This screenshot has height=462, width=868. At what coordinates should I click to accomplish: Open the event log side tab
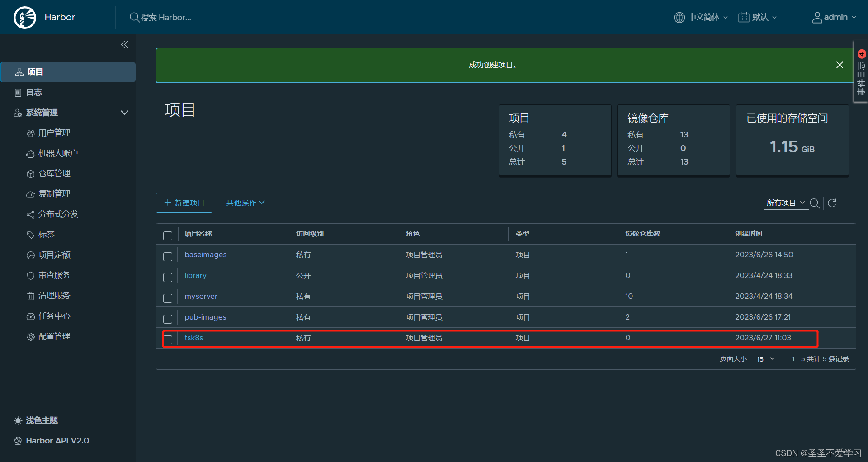861,72
